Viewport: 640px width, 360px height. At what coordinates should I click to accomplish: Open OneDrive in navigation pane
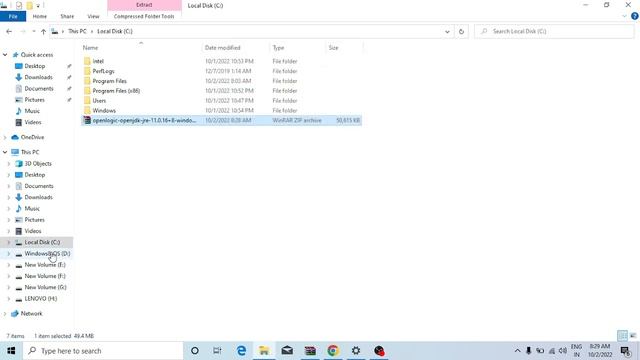click(32, 137)
